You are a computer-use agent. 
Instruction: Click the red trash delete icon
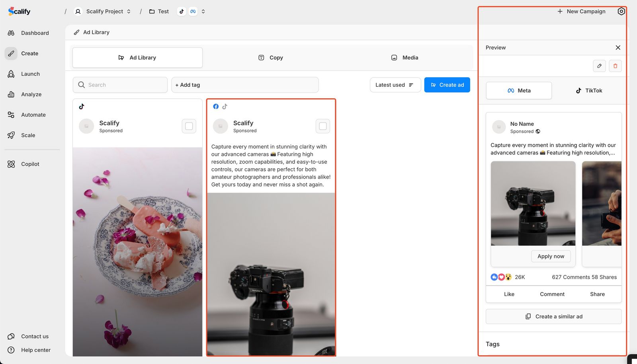tap(615, 66)
